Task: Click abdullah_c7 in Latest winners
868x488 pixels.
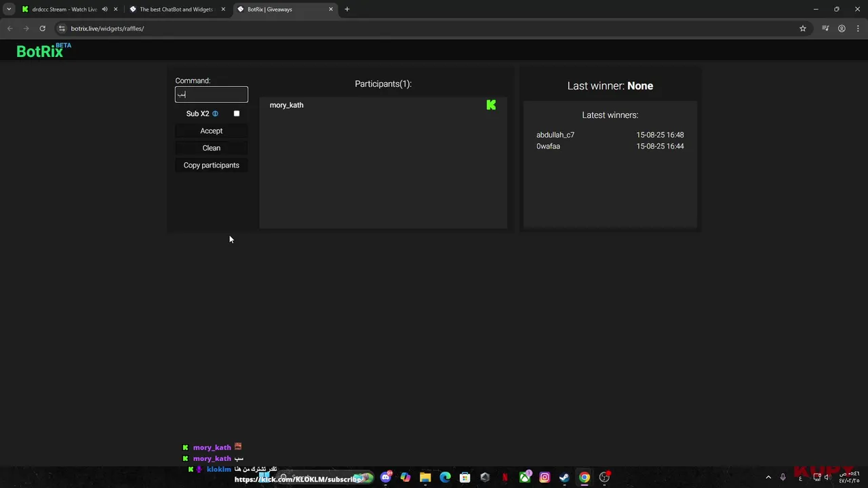Action: (555, 135)
